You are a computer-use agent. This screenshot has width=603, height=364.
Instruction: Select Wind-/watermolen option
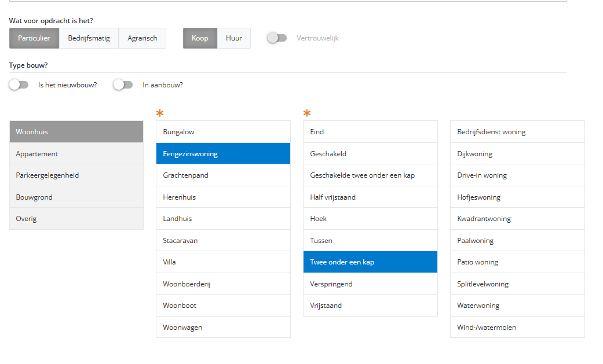point(517,328)
